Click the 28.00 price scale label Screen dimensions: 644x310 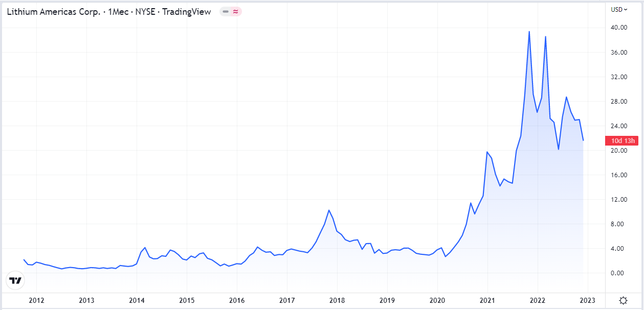point(619,102)
